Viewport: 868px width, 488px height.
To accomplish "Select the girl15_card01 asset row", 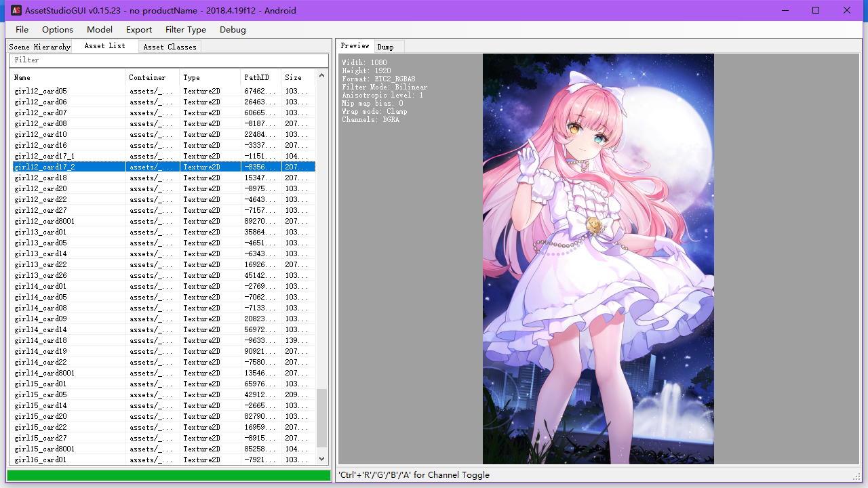I will (163, 384).
